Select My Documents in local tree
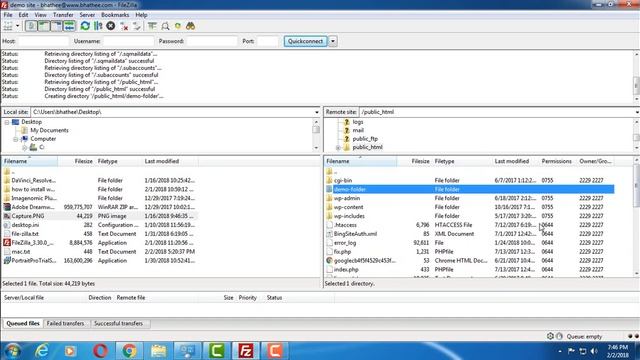This screenshot has height=360, width=640. pos(49,130)
